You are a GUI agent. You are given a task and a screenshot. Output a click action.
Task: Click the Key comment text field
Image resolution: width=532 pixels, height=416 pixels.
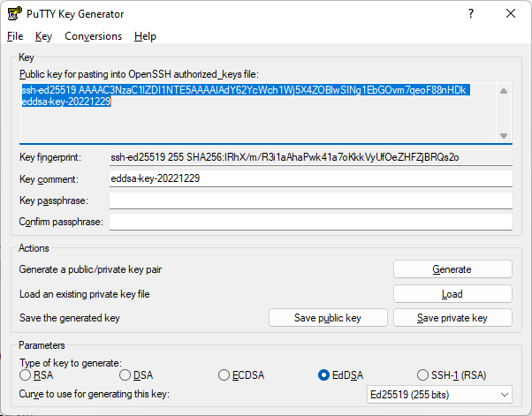[310, 178]
